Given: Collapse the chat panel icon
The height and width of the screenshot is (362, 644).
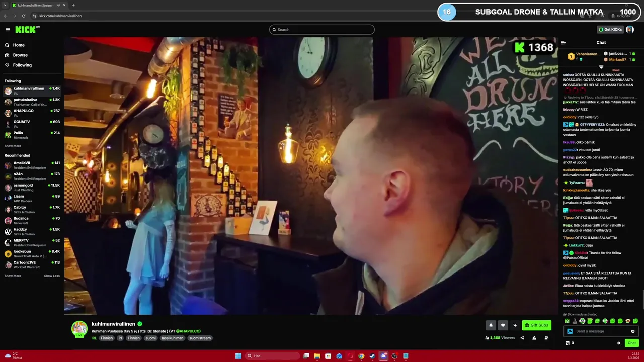Looking at the screenshot, I should pos(563,43).
